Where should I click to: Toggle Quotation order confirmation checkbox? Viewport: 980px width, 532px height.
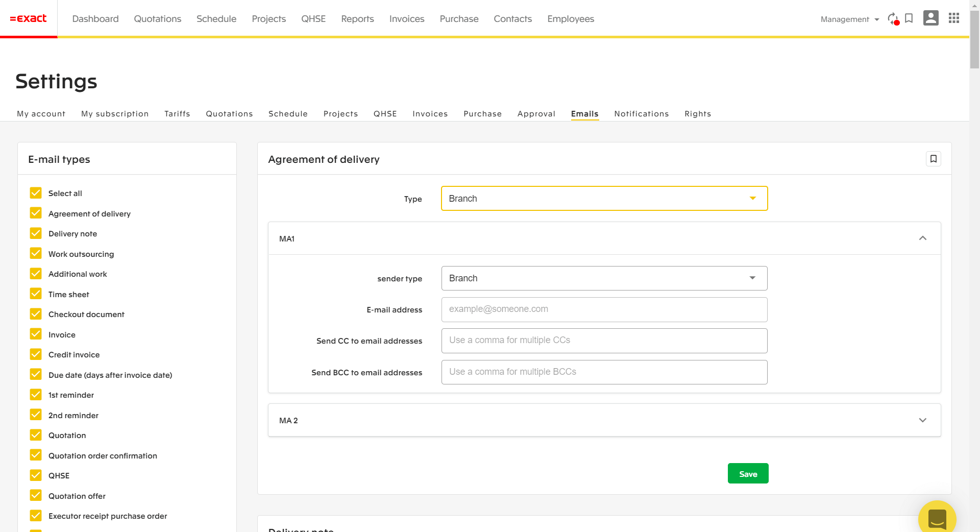point(36,455)
